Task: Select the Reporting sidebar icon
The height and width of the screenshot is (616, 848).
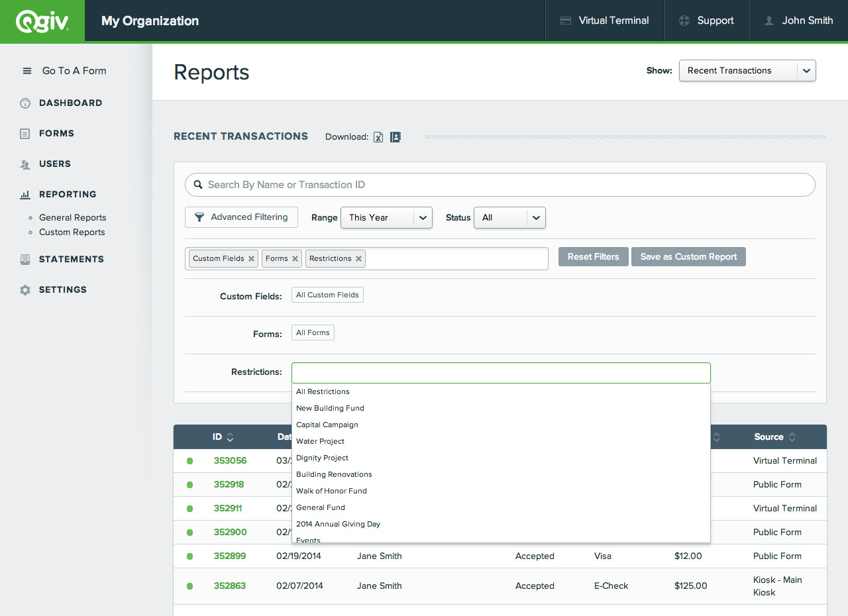Action: [26, 194]
